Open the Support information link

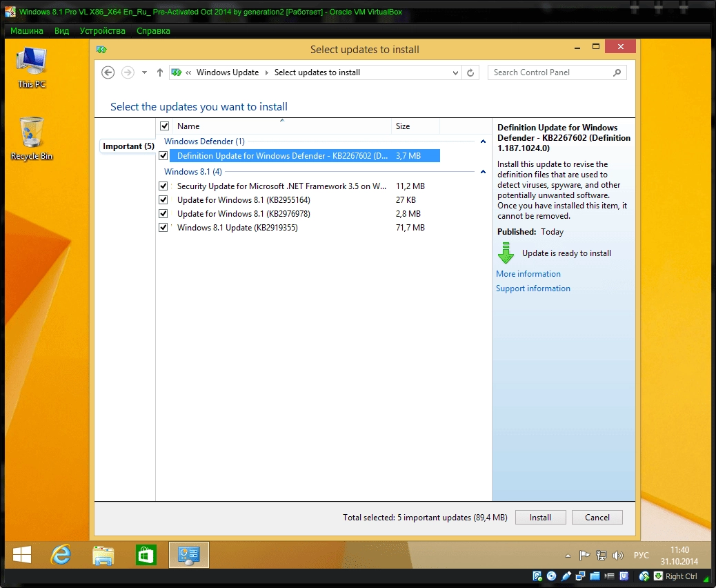point(533,288)
